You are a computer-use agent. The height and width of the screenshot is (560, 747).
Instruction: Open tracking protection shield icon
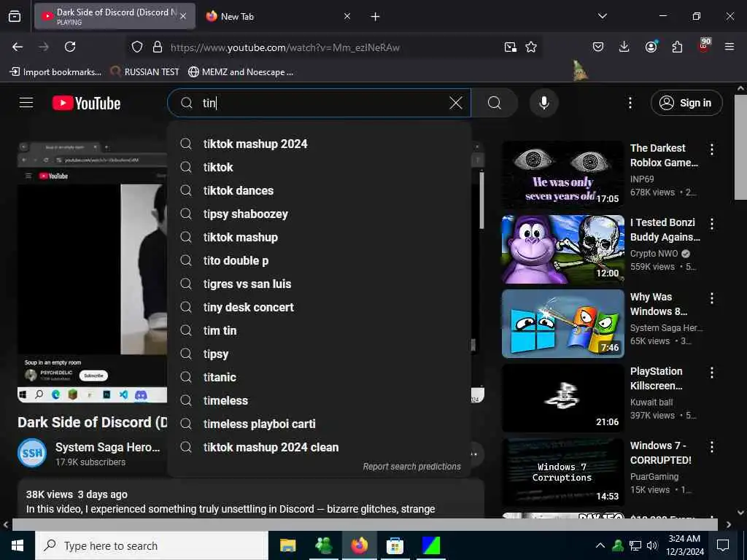click(x=137, y=47)
